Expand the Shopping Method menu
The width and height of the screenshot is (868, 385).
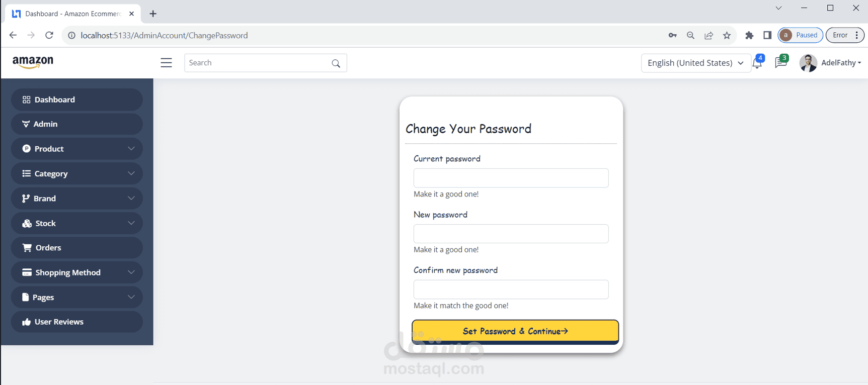[77, 272]
